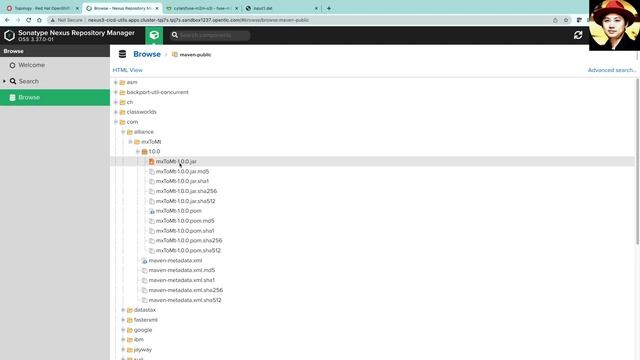This screenshot has width=640, height=360.
Task: Click the share icon in address bar
Action: 555,20
